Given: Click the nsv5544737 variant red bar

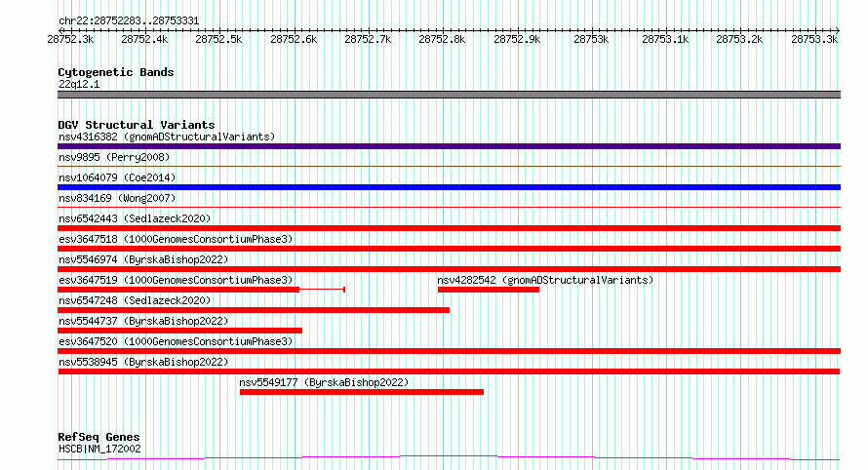Looking at the screenshot, I should pyautogui.click(x=179, y=331).
